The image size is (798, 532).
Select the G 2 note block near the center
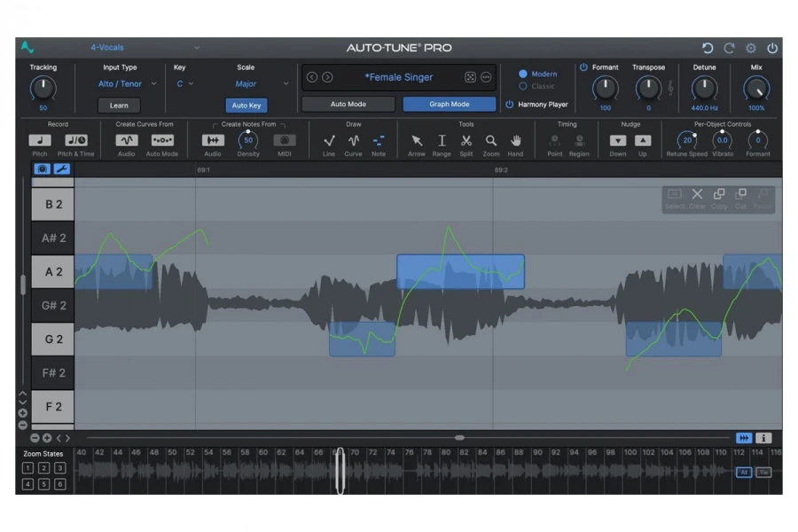click(x=363, y=339)
